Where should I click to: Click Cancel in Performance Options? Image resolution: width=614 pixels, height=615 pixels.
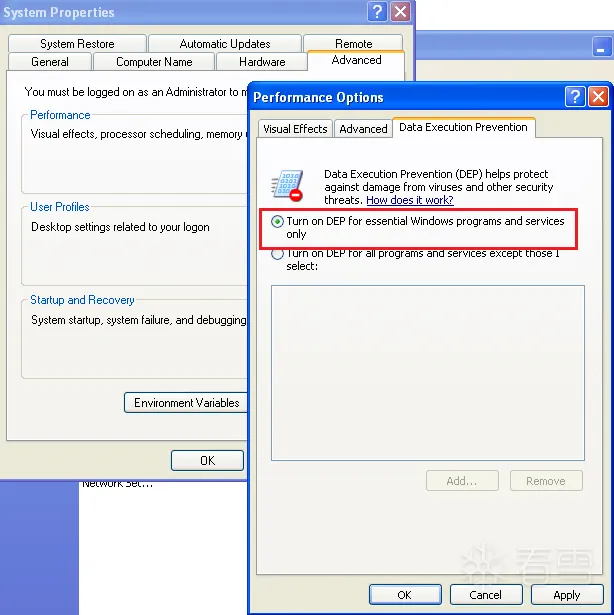pos(486,595)
